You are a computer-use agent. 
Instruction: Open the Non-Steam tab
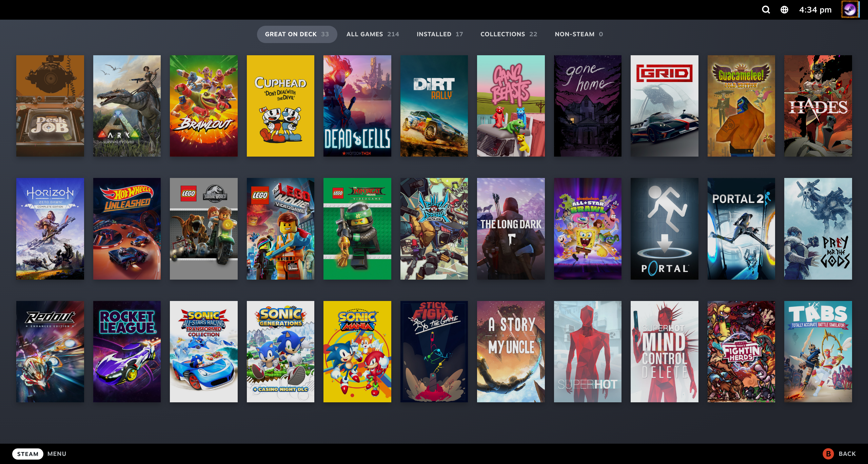[579, 34]
